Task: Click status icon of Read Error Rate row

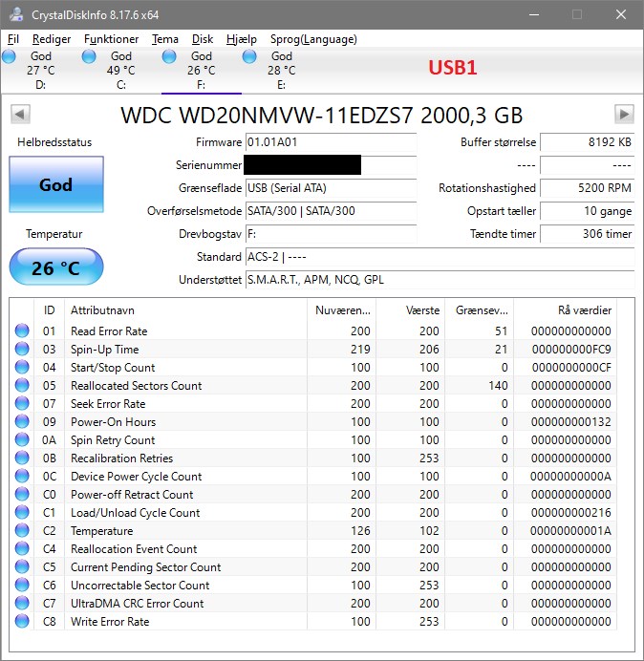Action: pyautogui.click(x=22, y=330)
